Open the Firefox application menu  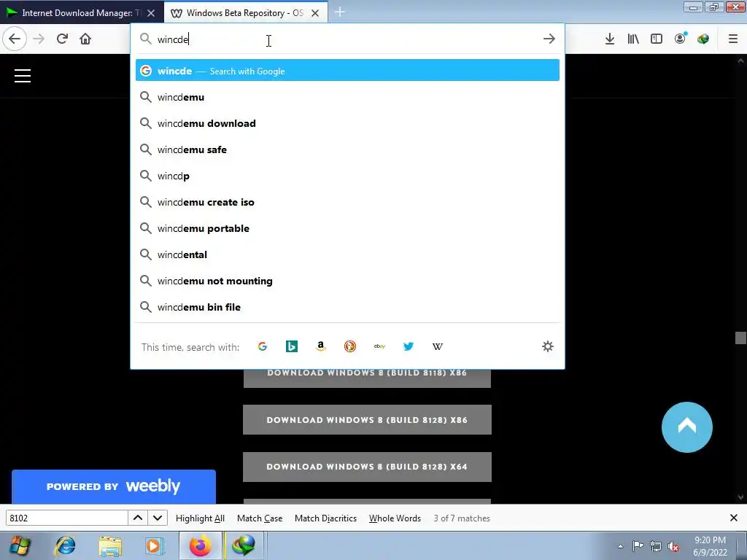click(732, 39)
